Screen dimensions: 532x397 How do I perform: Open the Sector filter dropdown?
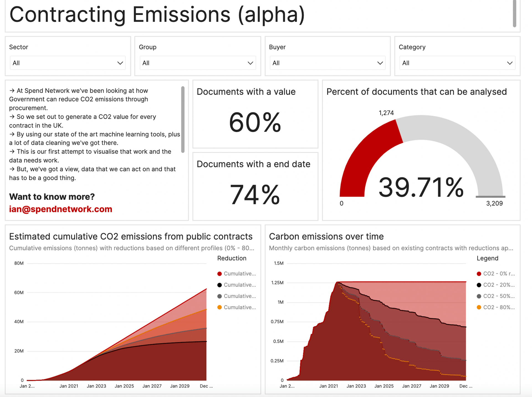coord(68,63)
